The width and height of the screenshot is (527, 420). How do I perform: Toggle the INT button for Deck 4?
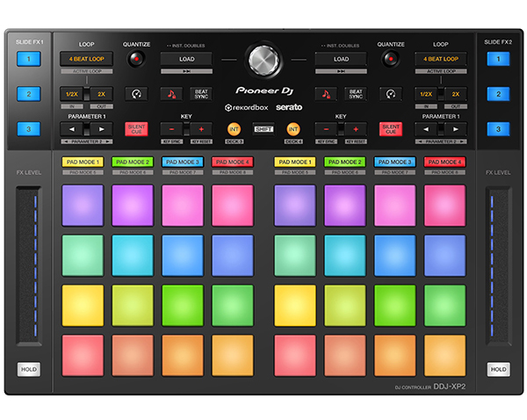tap(293, 129)
